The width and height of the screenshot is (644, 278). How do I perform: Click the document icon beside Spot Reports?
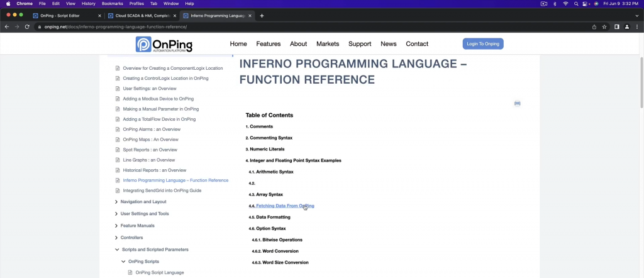(x=118, y=150)
